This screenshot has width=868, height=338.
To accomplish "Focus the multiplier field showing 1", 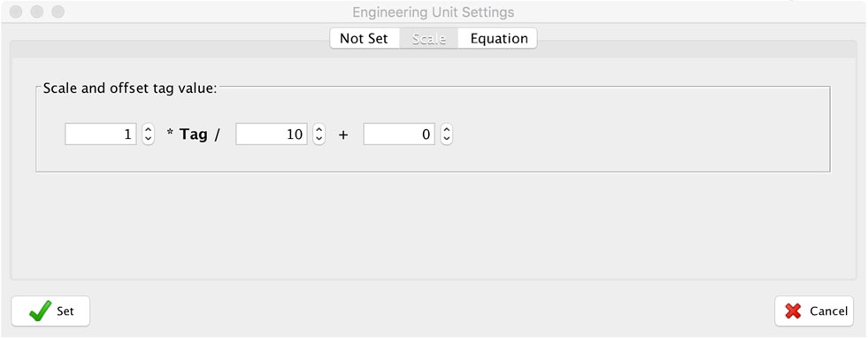I will (101, 134).
